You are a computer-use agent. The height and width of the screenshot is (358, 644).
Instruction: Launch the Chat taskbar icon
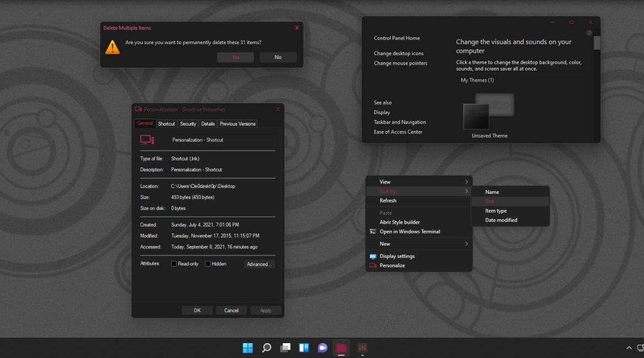click(323, 348)
